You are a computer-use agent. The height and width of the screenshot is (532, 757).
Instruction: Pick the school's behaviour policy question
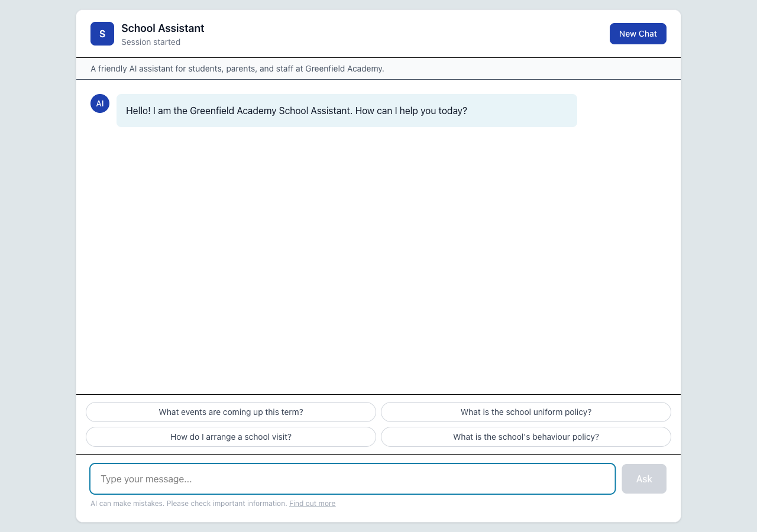526,437
